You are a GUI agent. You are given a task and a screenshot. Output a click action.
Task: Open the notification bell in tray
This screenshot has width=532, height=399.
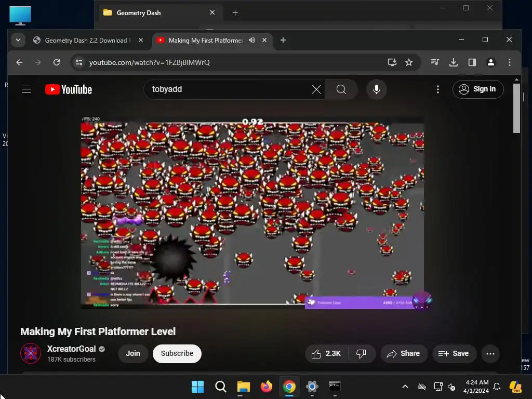(x=496, y=387)
